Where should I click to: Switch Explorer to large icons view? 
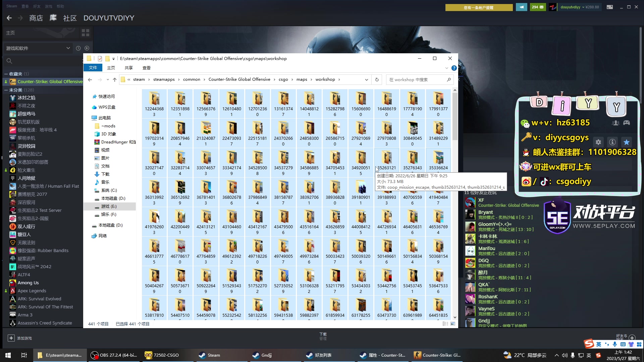tap(453, 324)
